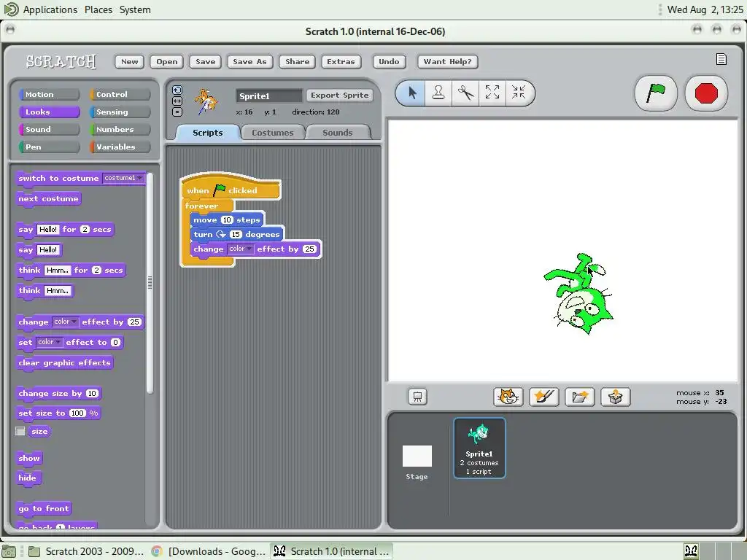Open the Applications menu in top panel
This screenshot has width=747, height=560.
50,9
